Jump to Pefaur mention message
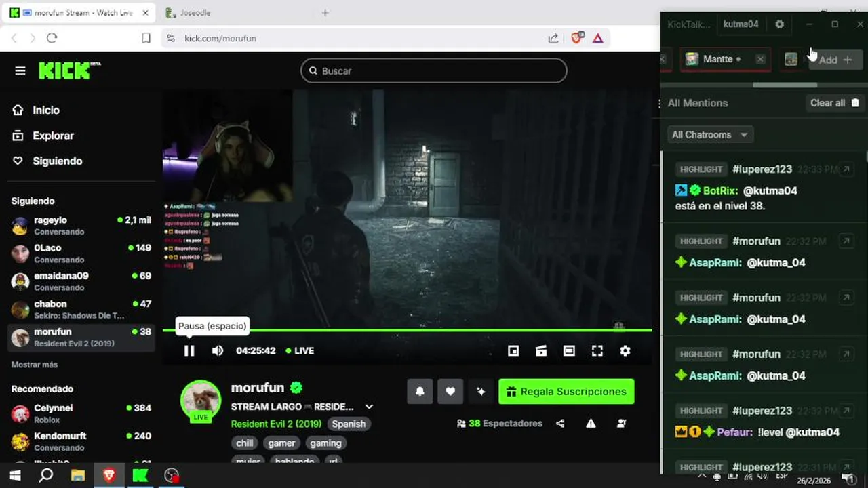Image resolution: width=868 pixels, height=488 pixels. [x=846, y=411]
